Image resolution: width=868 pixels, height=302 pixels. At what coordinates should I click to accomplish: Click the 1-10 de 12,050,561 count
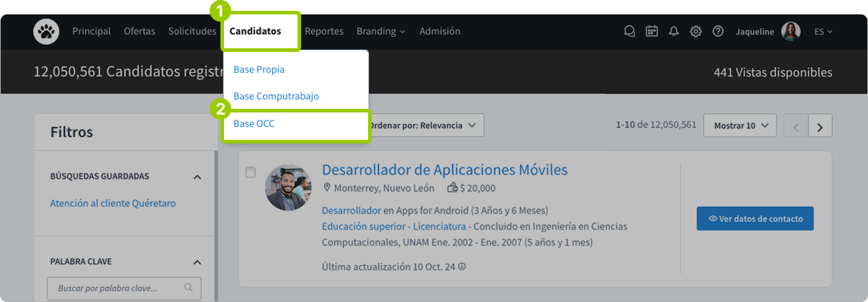(656, 125)
